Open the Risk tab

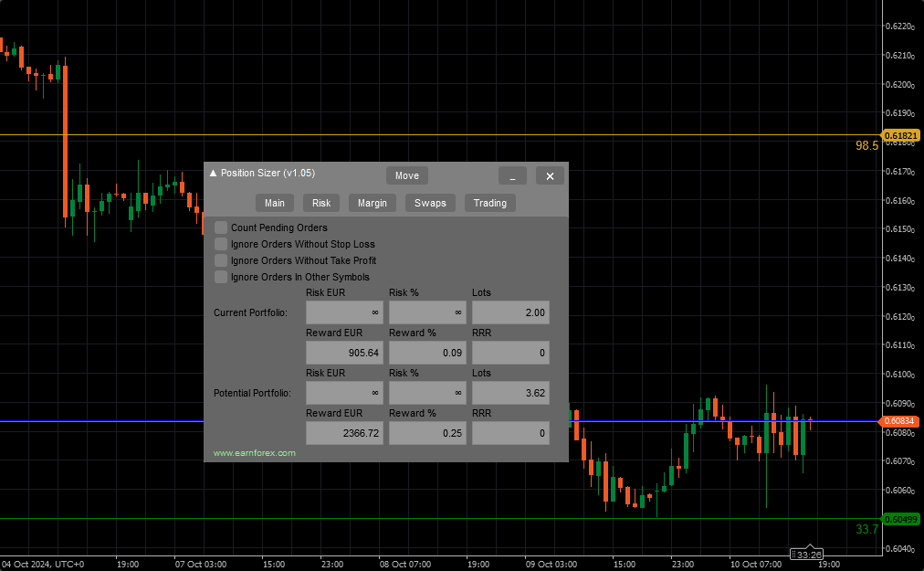coord(321,203)
